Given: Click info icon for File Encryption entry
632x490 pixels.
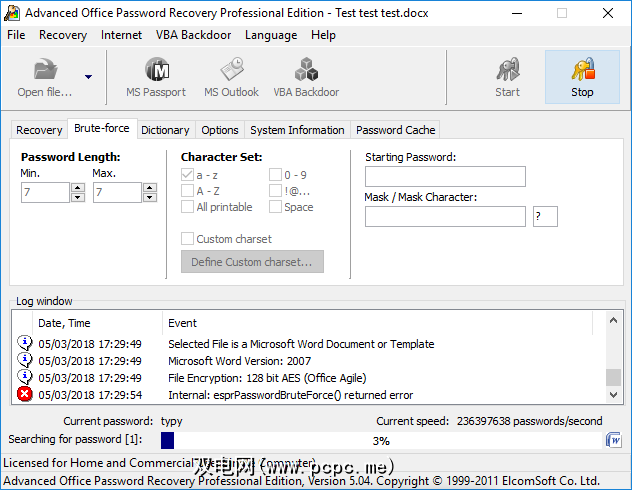Looking at the screenshot, I should (x=25, y=377).
